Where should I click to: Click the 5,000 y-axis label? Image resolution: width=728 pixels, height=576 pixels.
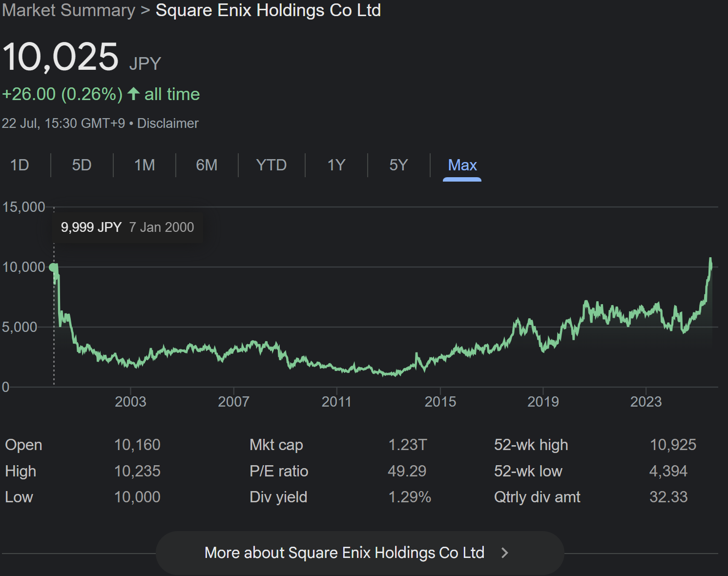point(20,327)
